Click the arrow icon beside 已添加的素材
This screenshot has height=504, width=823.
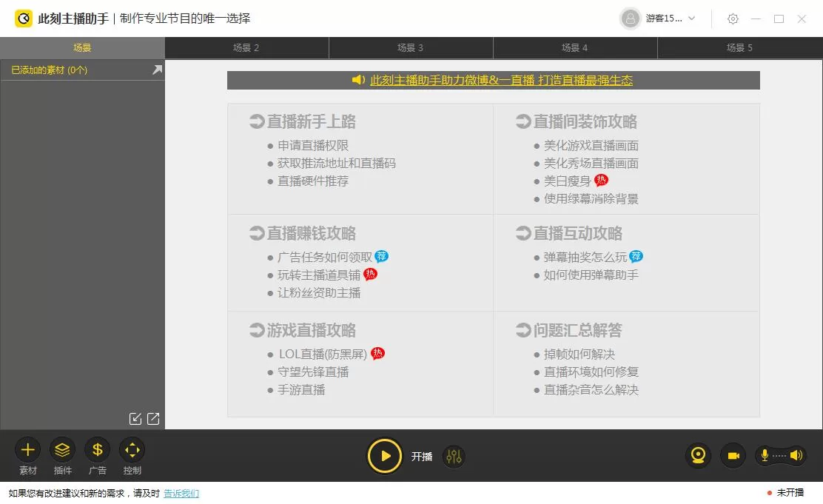[x=157, y=70]
